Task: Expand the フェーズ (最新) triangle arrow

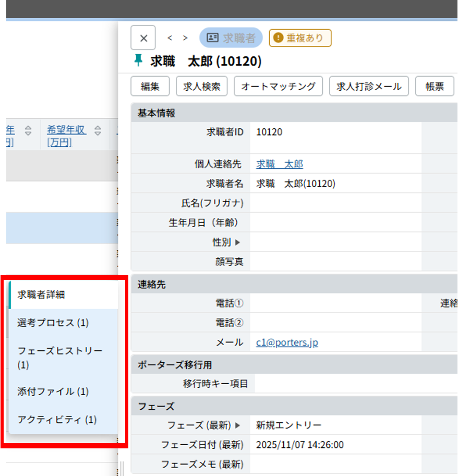Action: (x=238, y=425)
